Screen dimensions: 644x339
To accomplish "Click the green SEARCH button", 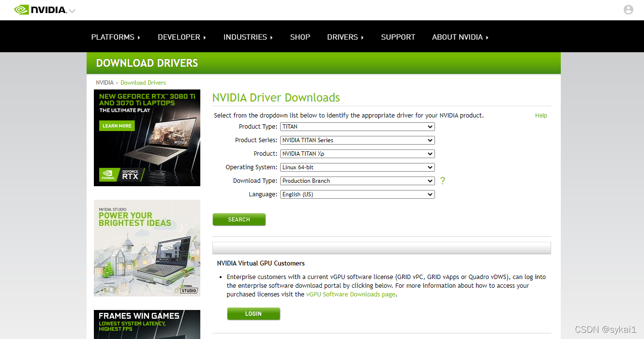I will (x=239, y=220).
